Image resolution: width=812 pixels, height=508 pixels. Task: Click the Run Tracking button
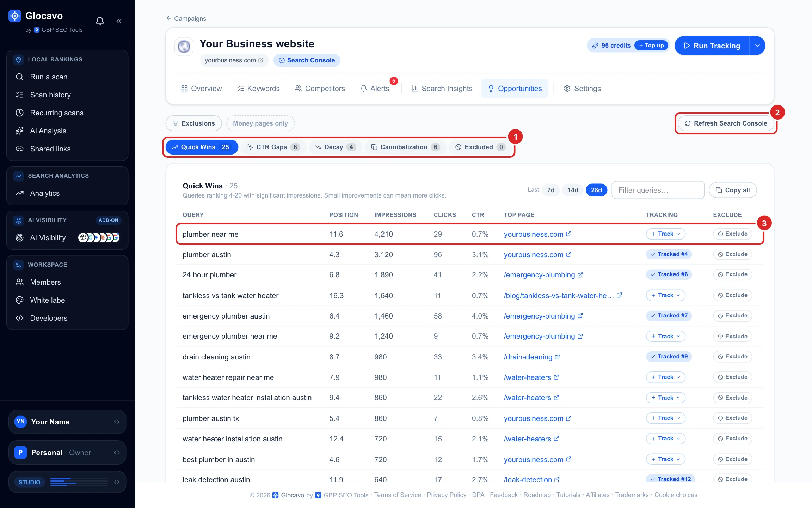click(712, 46)
